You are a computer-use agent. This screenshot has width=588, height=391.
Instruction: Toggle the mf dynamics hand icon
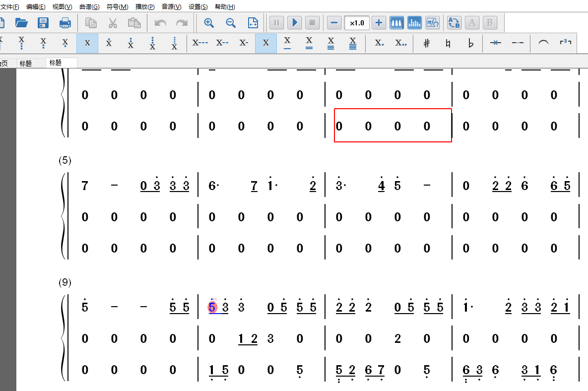432,23
